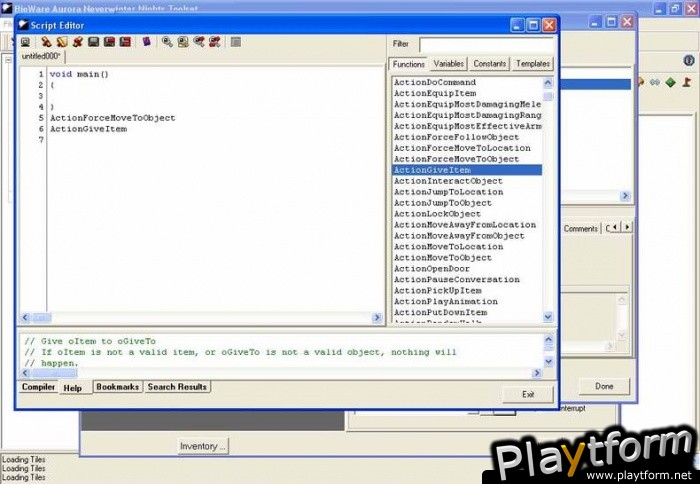Image resolution: width=700 pixels, height=484 pixels.
Task: Switch to the Search Results tab
Action: (x=177, y=387)
